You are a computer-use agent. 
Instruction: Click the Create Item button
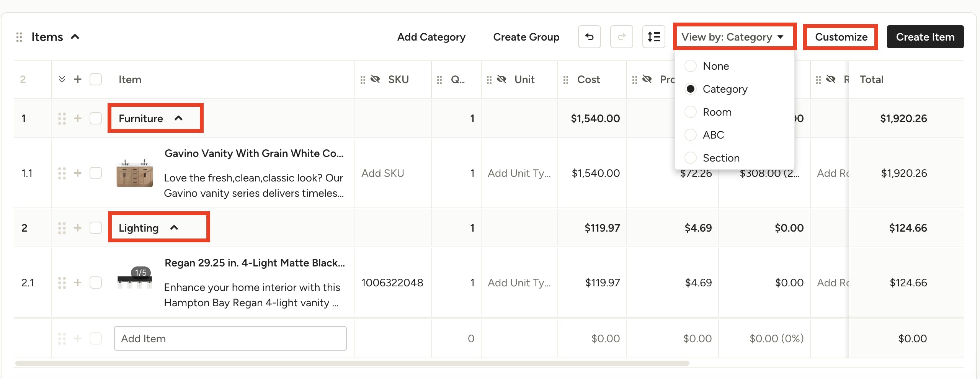point(925,37)
